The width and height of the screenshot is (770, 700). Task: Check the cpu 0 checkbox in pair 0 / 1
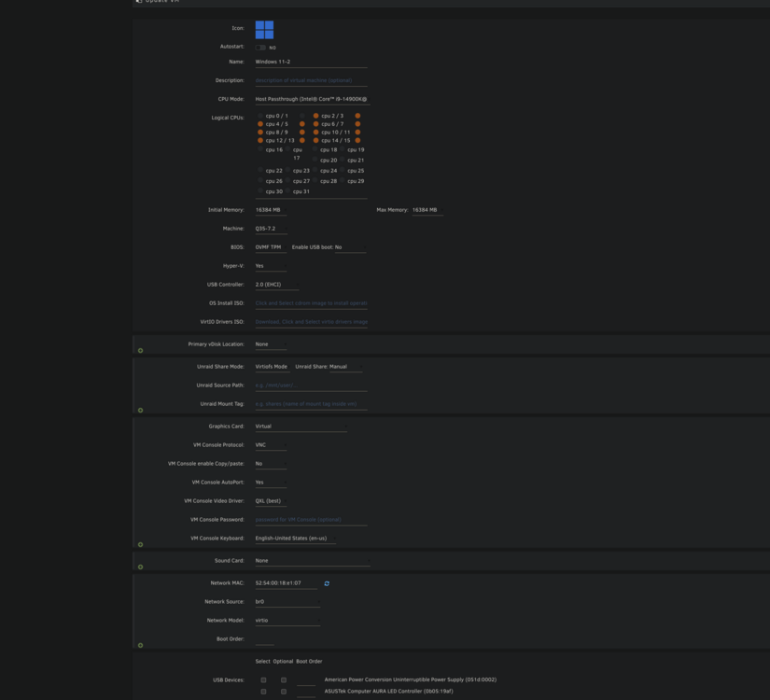pyautogui.click(x=260, y=116)
